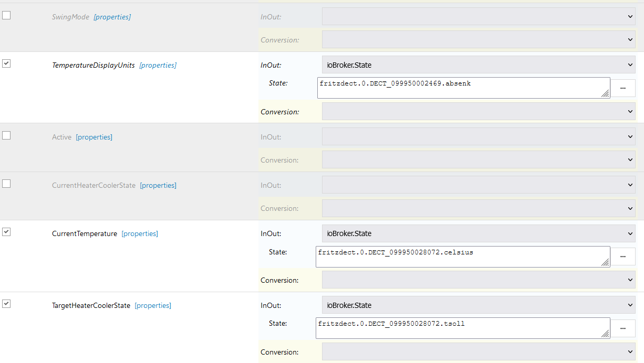Open TemperatureDisplayUnits properties link
Screen dimensions: 644x363
[158, 65]
